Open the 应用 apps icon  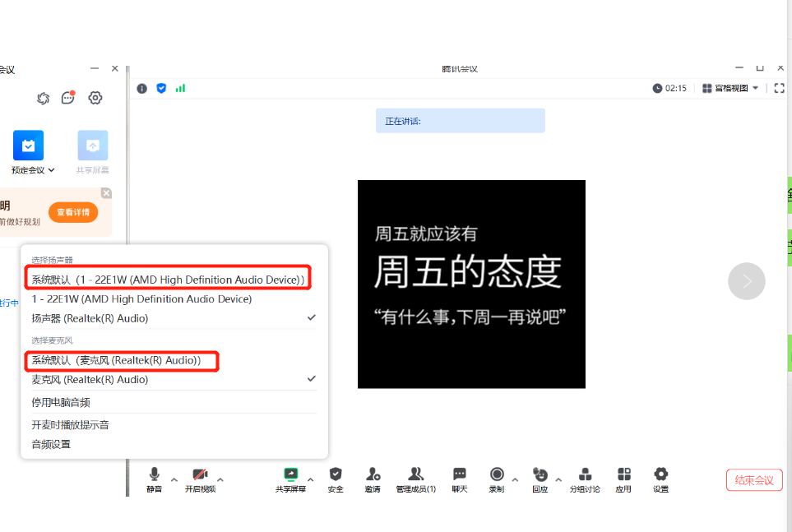pos(623,479)
